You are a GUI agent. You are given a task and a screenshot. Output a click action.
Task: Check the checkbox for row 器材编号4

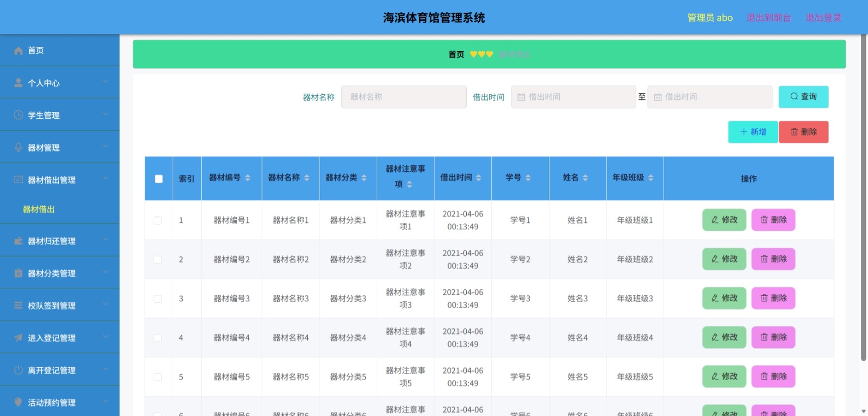(158, 338)
